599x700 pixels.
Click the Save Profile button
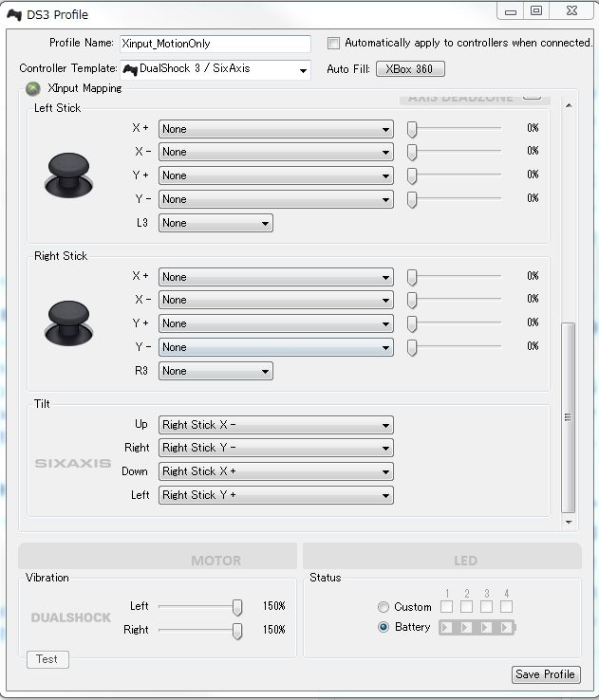[546, 674]
